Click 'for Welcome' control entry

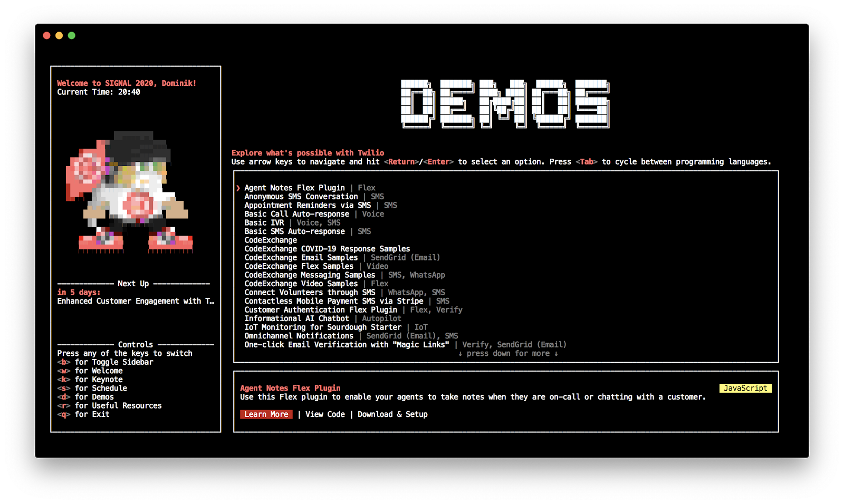[x=90, y=371]
